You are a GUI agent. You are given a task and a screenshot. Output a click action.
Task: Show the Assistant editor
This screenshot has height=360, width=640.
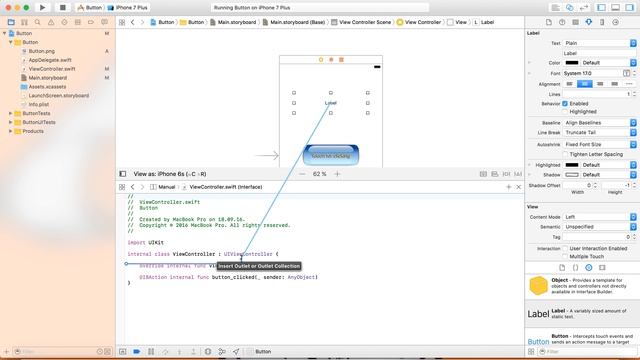click(569, 7)
